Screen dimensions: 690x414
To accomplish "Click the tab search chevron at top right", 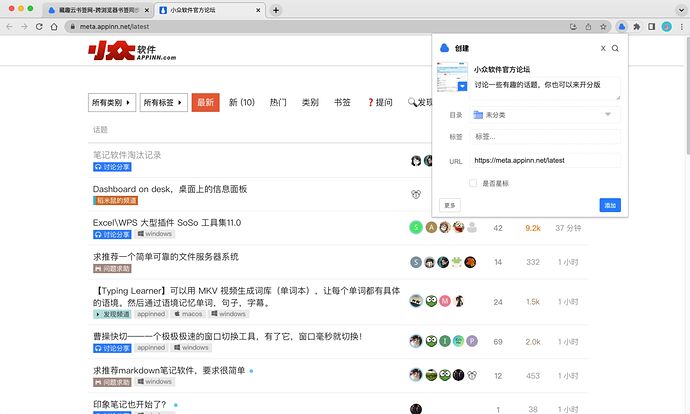I will pos(681,10).
